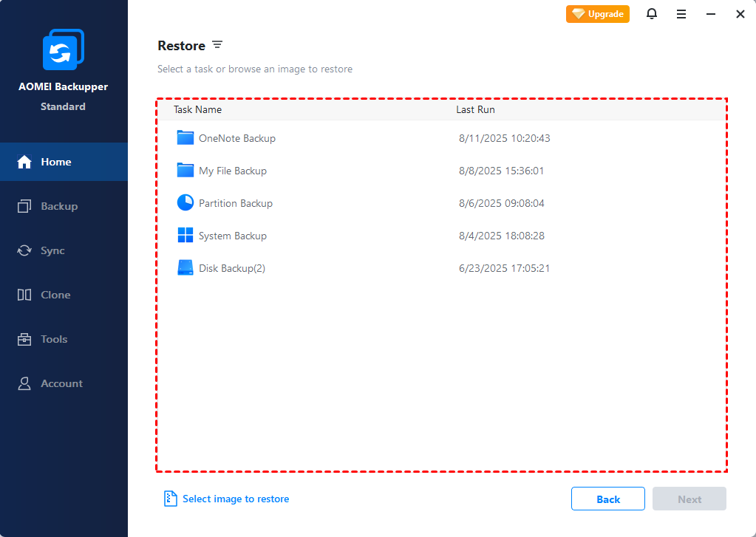This screenshot has height=537, width=756.
Task: Click the Next button
Action: click(x=689, y=499)
